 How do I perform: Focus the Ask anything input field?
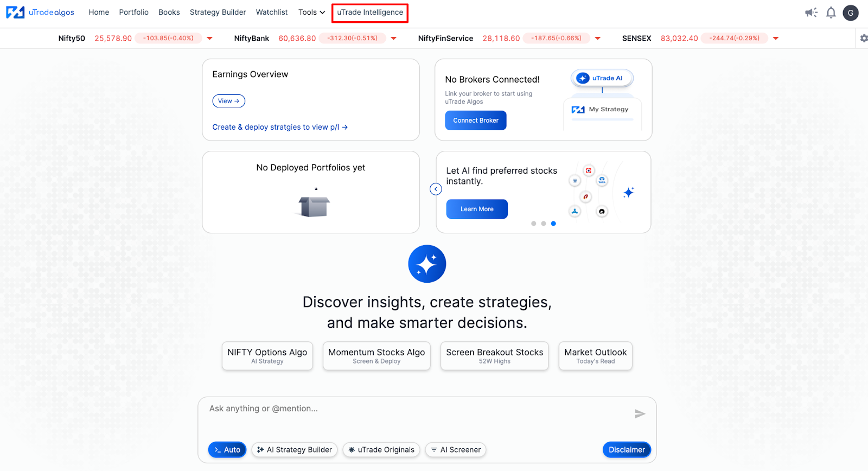pos(418,415)
